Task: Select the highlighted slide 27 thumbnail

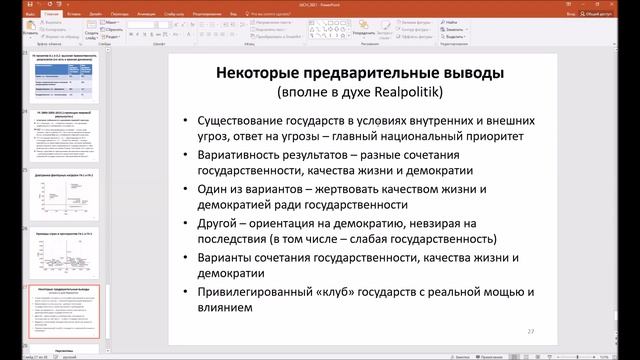Action: coord(64,312)
